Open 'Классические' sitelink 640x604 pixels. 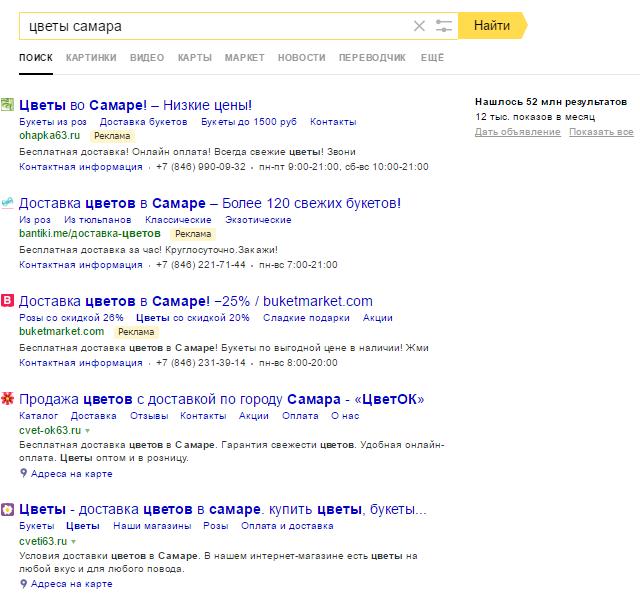click(x=178, y=220)
